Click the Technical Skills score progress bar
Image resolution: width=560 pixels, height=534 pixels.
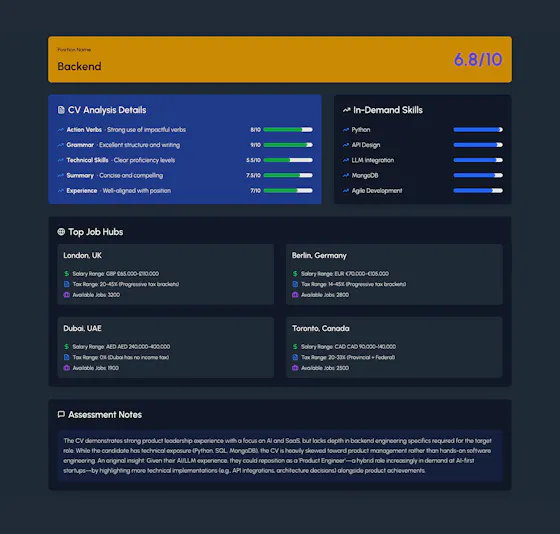(288, 160)
